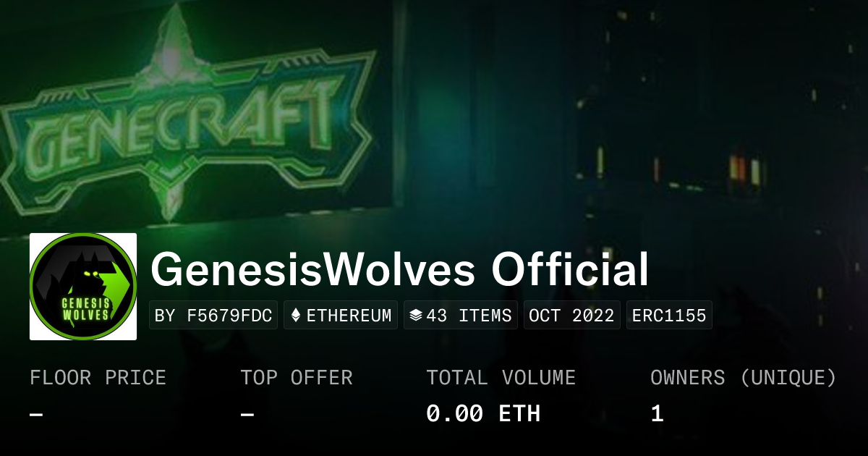Open the BY F5679FDC creator badge

213,316
